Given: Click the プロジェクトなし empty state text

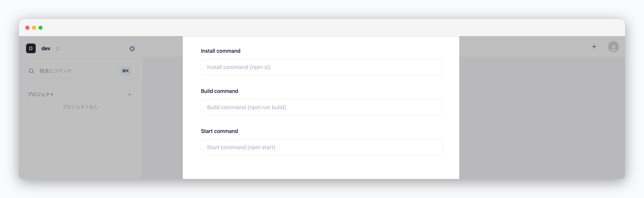Looking at the screenshot, I should point(80,107).
